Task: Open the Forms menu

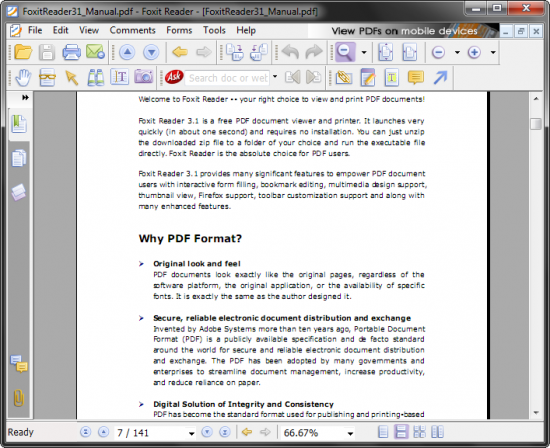Action: point(179,31)
